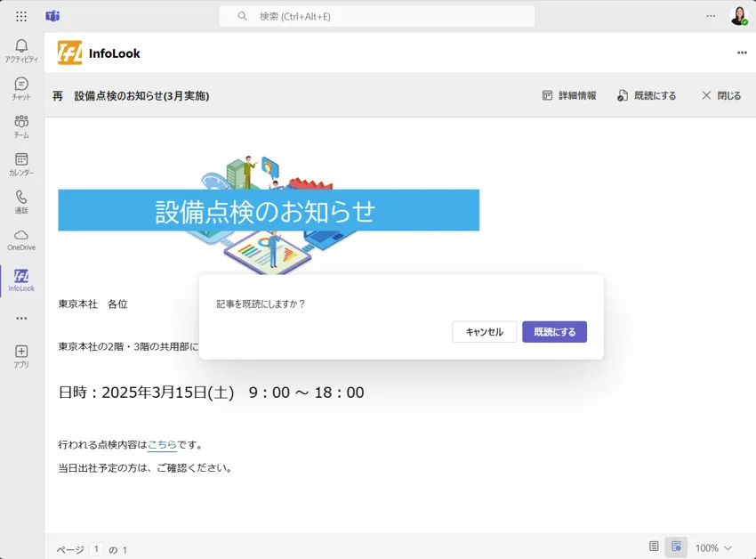The image size is (756, 559).
Task: Open Chat from the left sidebar
Action: click(x=21, y=88)
